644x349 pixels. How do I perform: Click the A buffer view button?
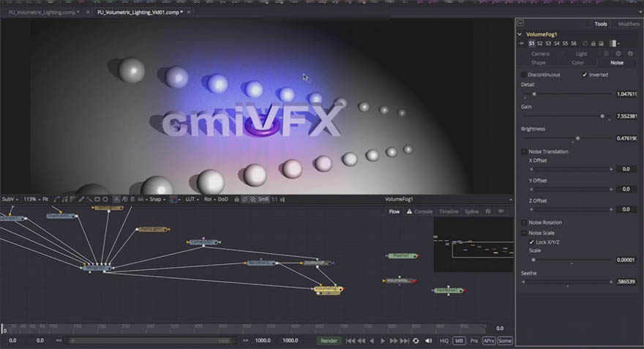click(116, 199)
